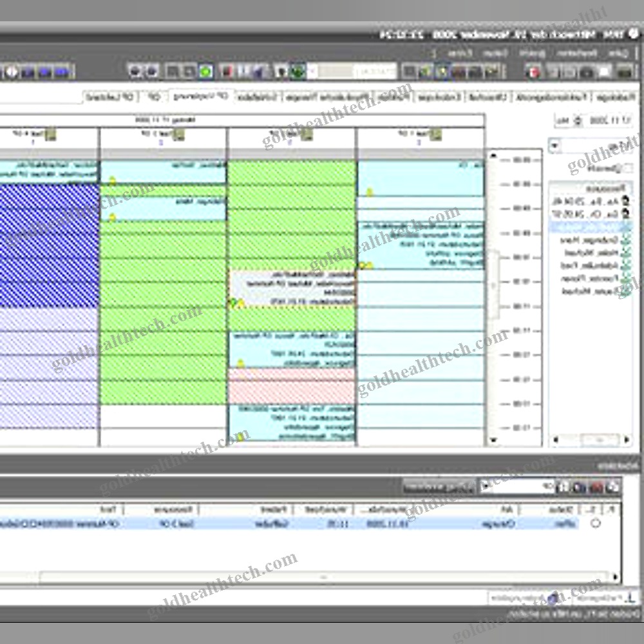Click the outermost icon in the Arbeitsliste toolbar
644x644 pixels.
612,487
